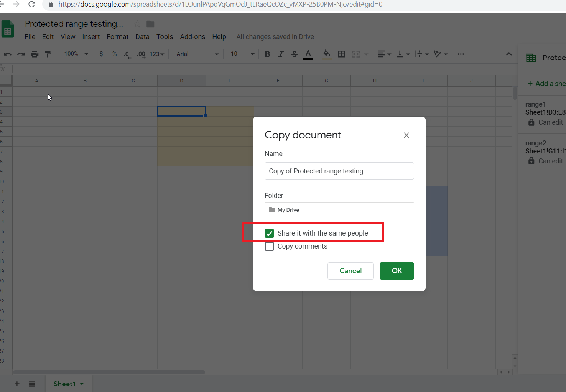Click the Fill color icon
This screenshot has height=392, width=566.
(326, 54)
